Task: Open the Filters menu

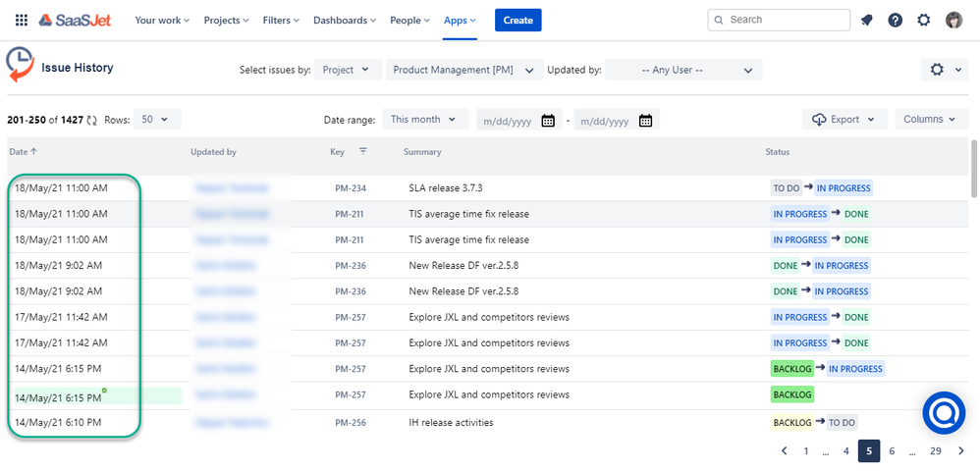Action: [281, 20]
